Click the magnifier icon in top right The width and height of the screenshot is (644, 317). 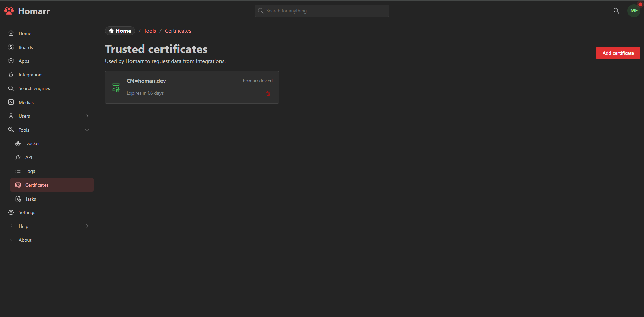pyautogui.click(x=616, y=11)
